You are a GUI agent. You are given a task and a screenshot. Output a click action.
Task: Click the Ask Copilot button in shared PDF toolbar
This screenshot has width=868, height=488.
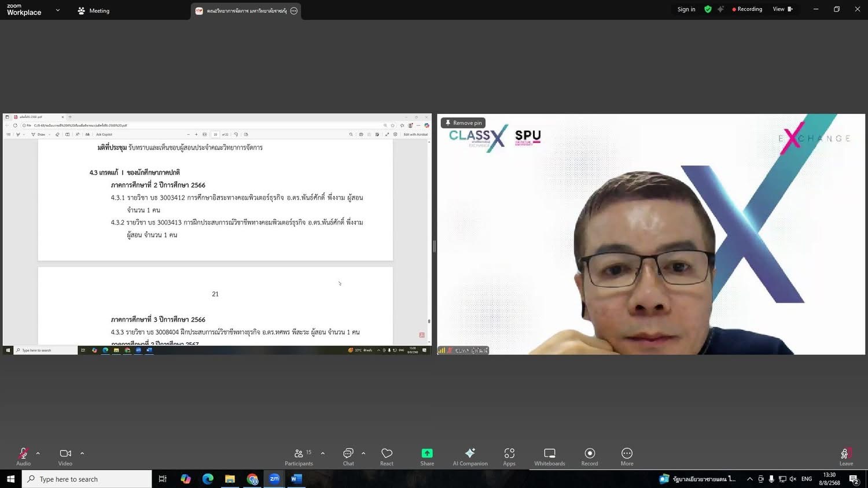[x=104, y=134]
